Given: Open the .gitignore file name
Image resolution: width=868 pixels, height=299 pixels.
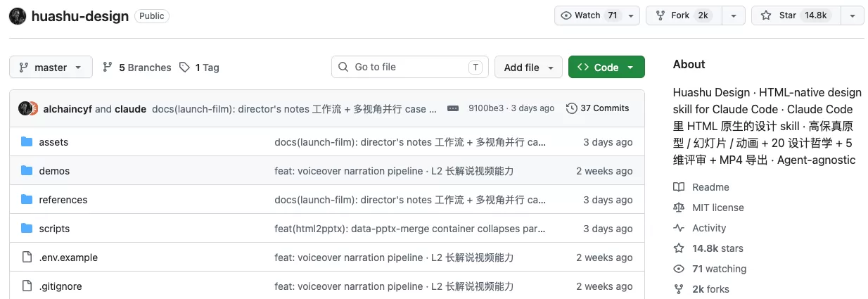Looking at the screenshot, I should point(60,286).
